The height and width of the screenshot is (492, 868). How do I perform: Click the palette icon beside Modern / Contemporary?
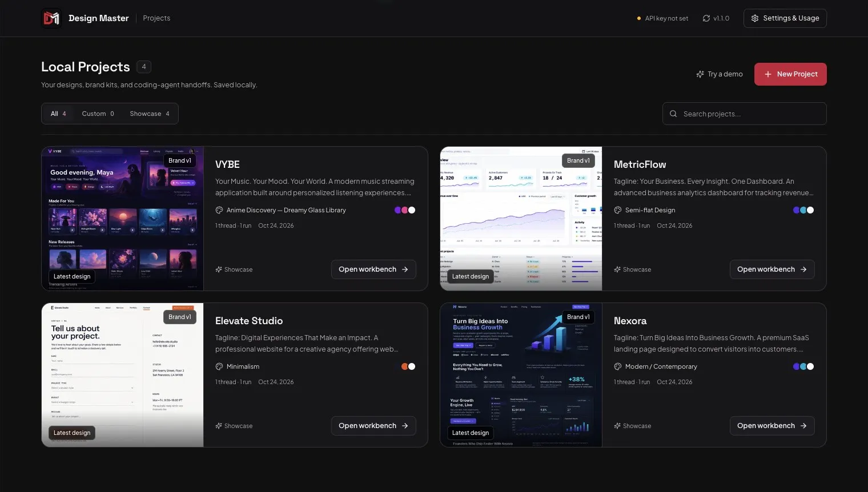[617, 366]
